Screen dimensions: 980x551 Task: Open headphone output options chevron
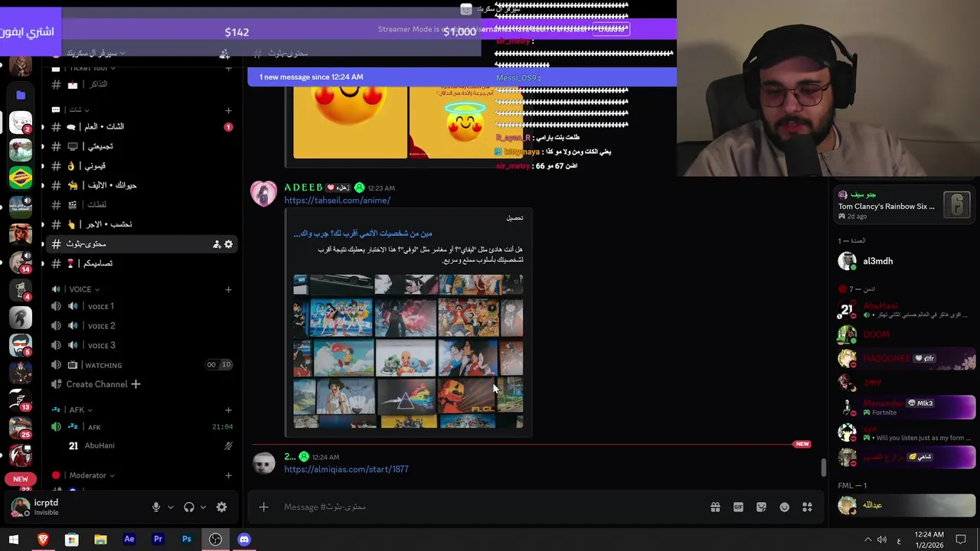pos(203,507)
